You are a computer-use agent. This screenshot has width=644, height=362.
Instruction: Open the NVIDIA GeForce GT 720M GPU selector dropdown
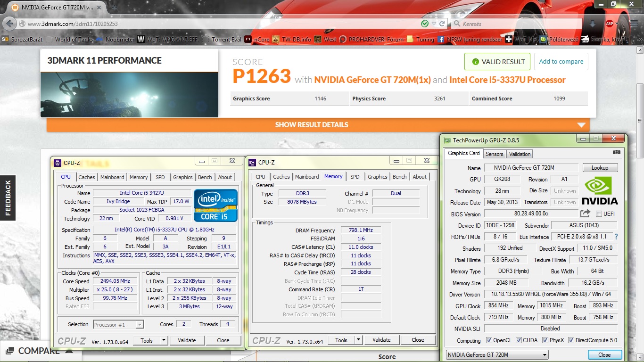click(497, 355)
